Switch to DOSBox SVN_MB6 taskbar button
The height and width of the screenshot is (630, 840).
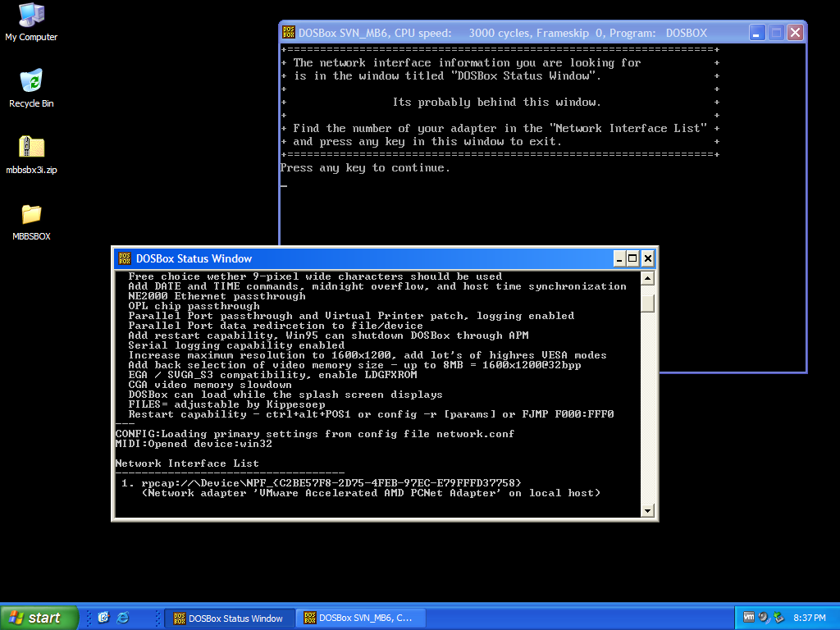(358, 618)
